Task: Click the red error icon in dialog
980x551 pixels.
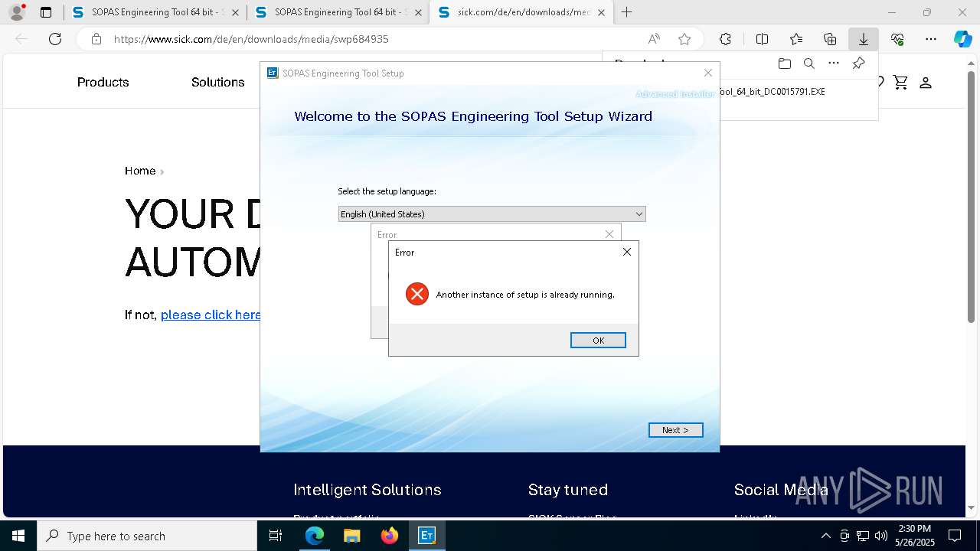Action: (x=417, y=294)
